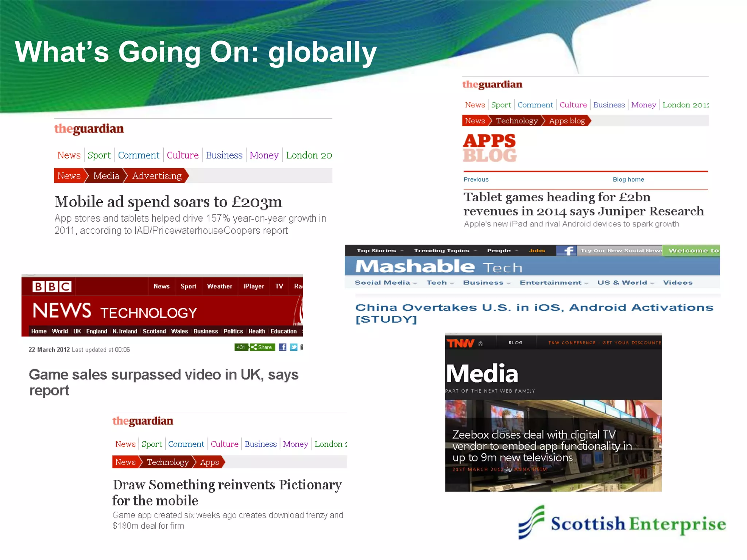Click the home icon beside TNW logo
Screen dimensions: 747x560
pos(481,343)
